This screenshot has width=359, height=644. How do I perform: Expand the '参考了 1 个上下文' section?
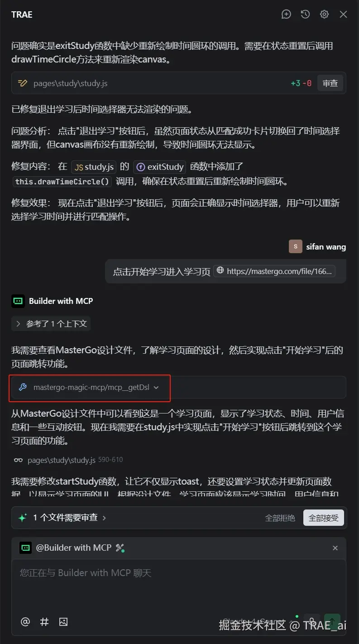click(x=52, y=324)
